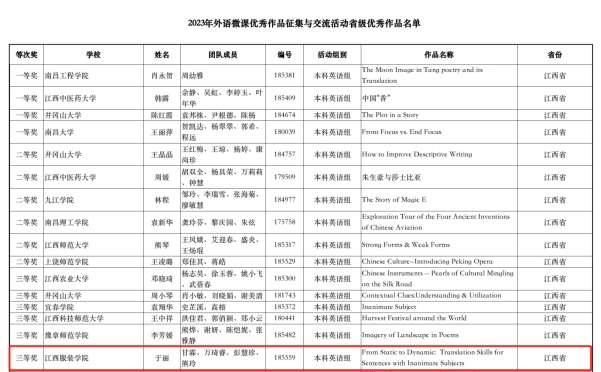
Task: Click the 团队成员 column header
Action: 223,54
